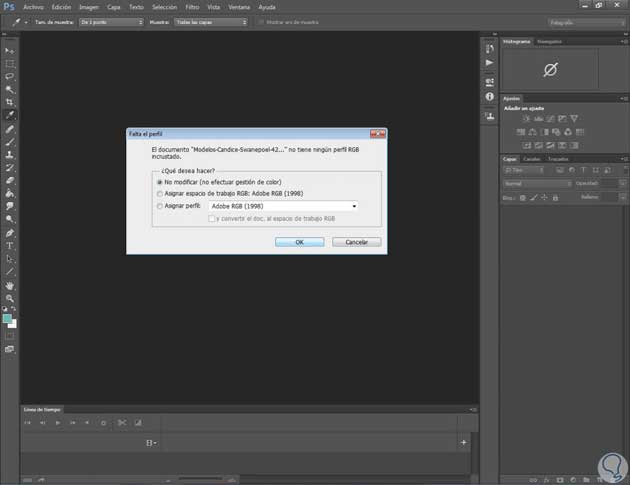
Task: Open the Edición menu
Action: [x=61, y=7]
